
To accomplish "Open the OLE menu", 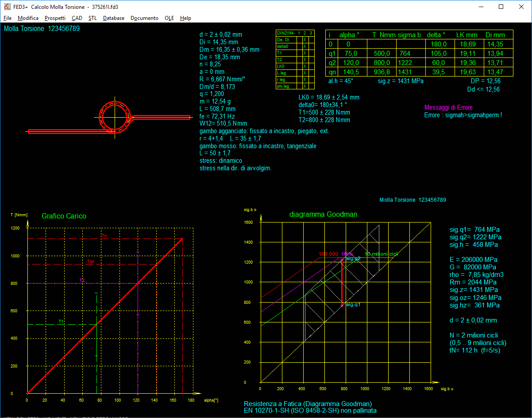I will pyautogui.click(x=169, y=18).
